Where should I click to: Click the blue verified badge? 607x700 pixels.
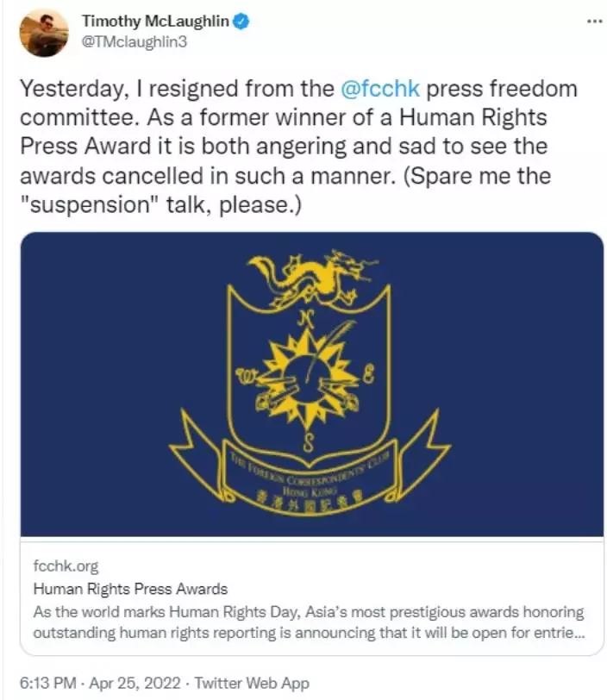[242, 22]
